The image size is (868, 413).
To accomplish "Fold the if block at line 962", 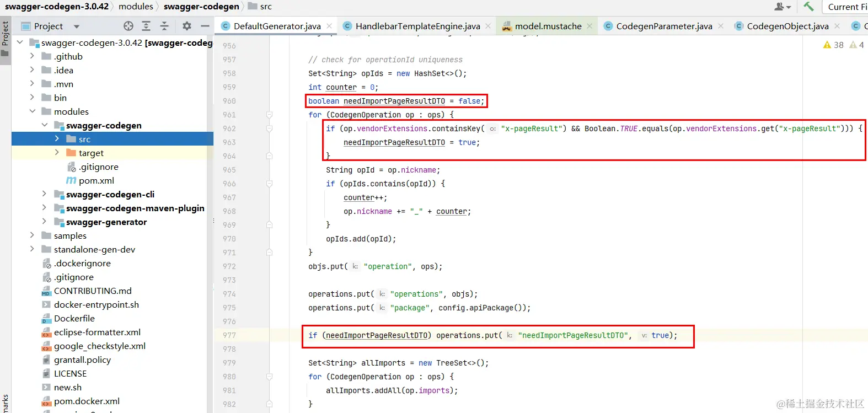I will 269,128.
